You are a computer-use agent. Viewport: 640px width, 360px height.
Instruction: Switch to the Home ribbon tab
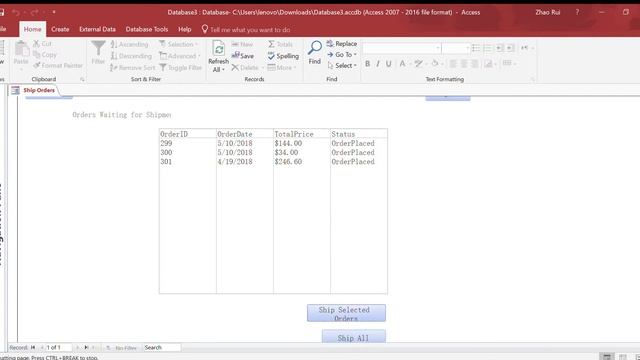(32, 29)
